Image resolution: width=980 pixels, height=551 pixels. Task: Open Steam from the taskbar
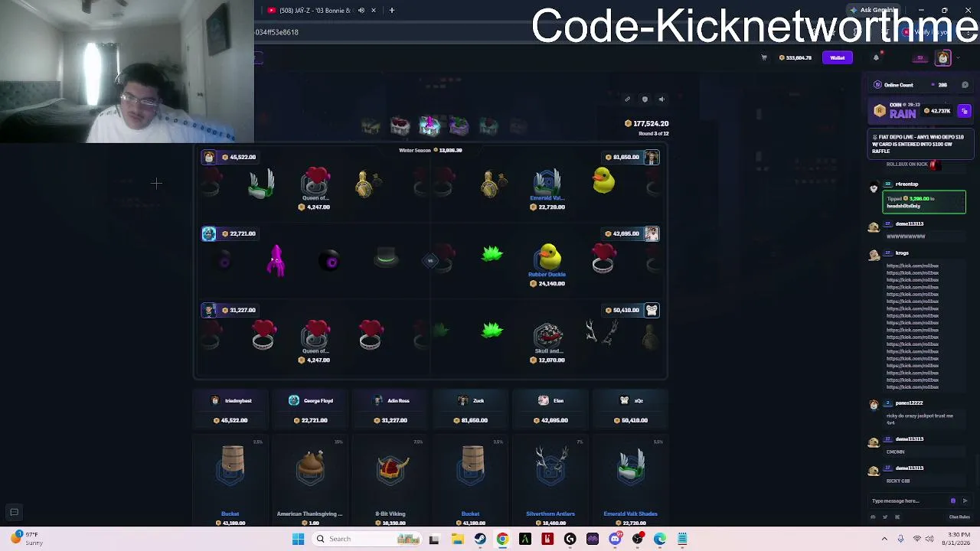(x=480, y=539)
